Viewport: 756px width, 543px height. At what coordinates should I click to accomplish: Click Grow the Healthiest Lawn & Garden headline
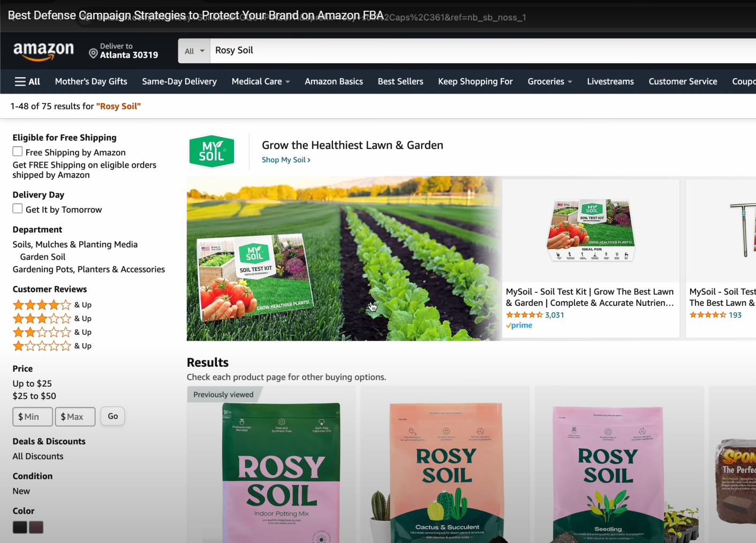pos(352,145)
